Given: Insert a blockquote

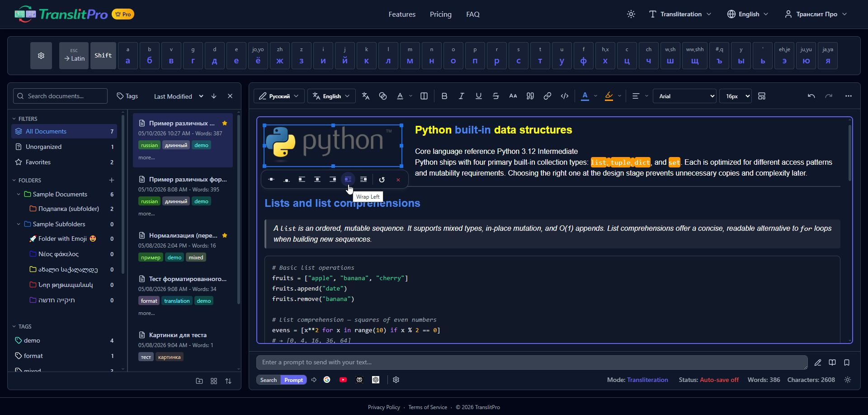Looking at the screenshot, I should pos(530,96).
